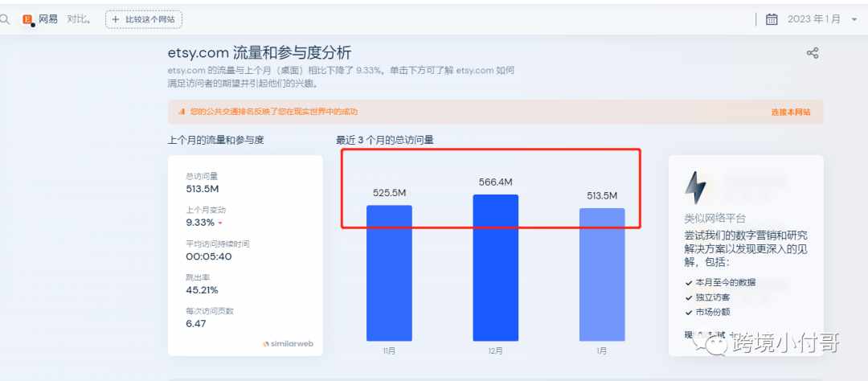Click the 566.4M value label
This screenshot has height=381, width=868.
pyautogui.click(x=495, y=182)
